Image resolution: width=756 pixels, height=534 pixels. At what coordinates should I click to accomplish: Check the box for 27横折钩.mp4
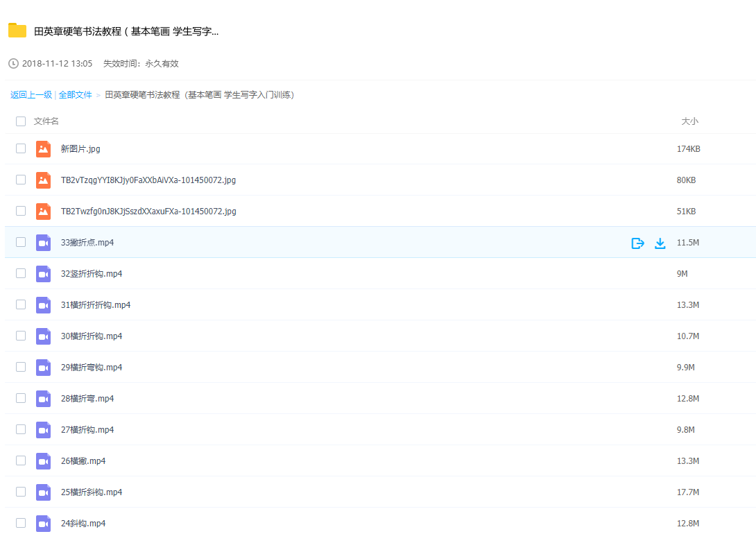point(21,429)
